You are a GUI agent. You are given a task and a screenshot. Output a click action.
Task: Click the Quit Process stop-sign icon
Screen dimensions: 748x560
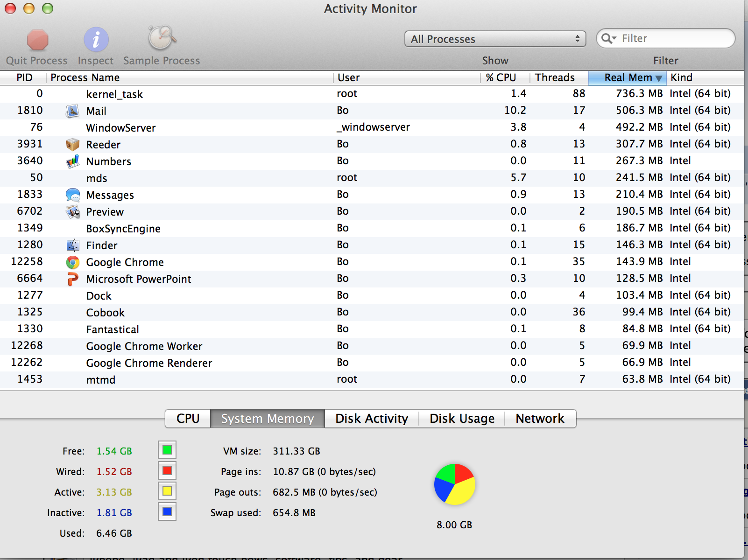(37, 40)
